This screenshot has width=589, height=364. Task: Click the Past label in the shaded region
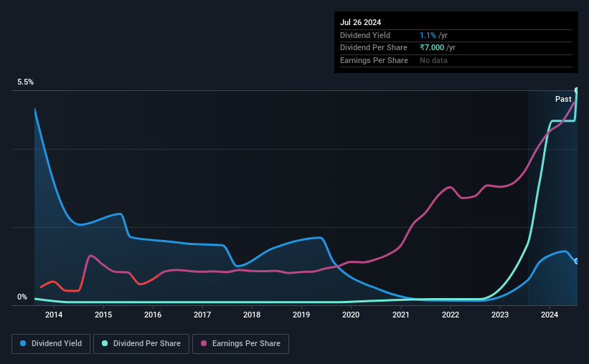563,99
